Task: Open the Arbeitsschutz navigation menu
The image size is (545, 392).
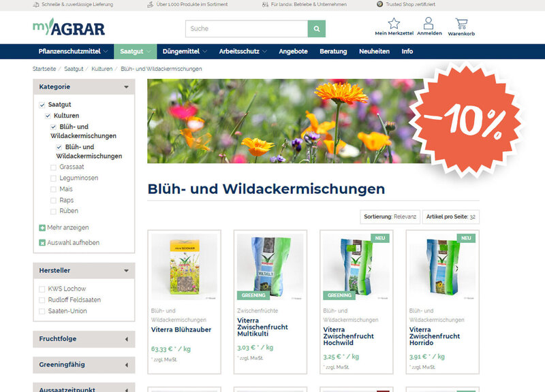Action: click(x=243, y=52)
